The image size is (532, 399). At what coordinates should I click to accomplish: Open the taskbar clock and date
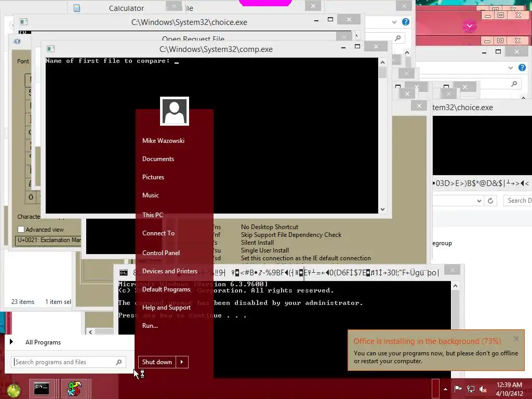509,389
